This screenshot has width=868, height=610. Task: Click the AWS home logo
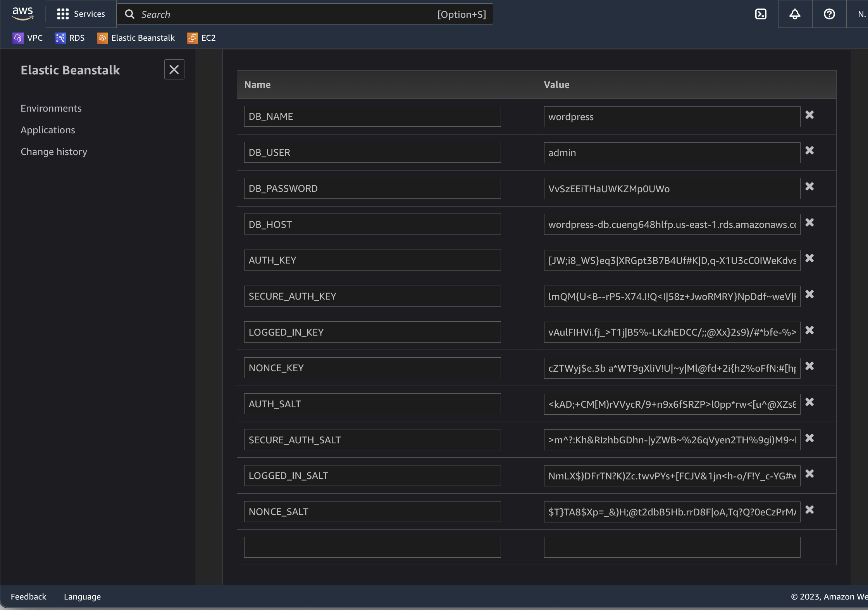(23, 14)
